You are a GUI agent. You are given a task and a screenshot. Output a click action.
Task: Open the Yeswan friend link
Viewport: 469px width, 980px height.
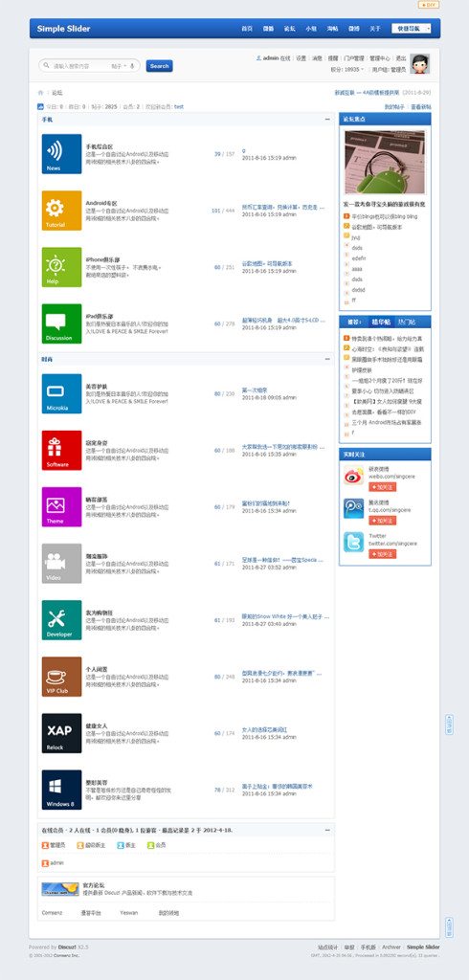pyautogui.click(x=129, y=912)
